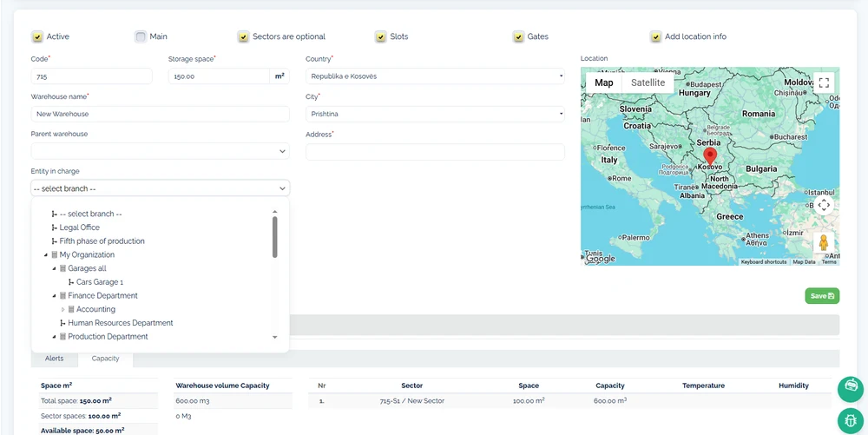Select Cars Garage 1 branch

click(x=100, y=282)
